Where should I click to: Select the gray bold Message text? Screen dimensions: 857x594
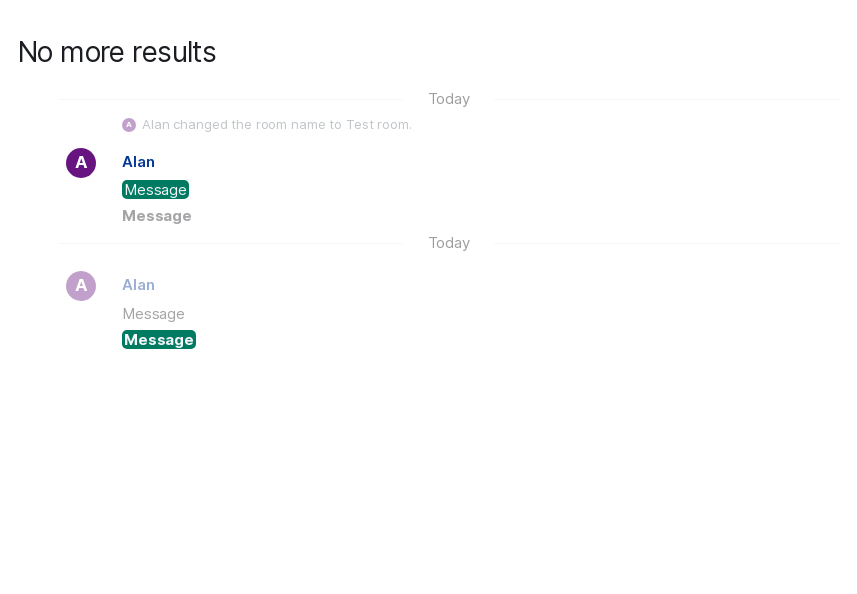(157, 216)
